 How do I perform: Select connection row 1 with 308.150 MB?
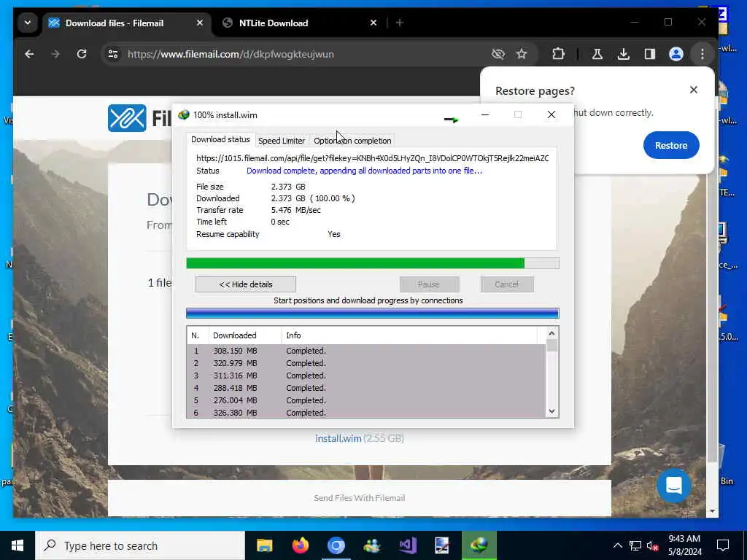(x=366, y=351)
